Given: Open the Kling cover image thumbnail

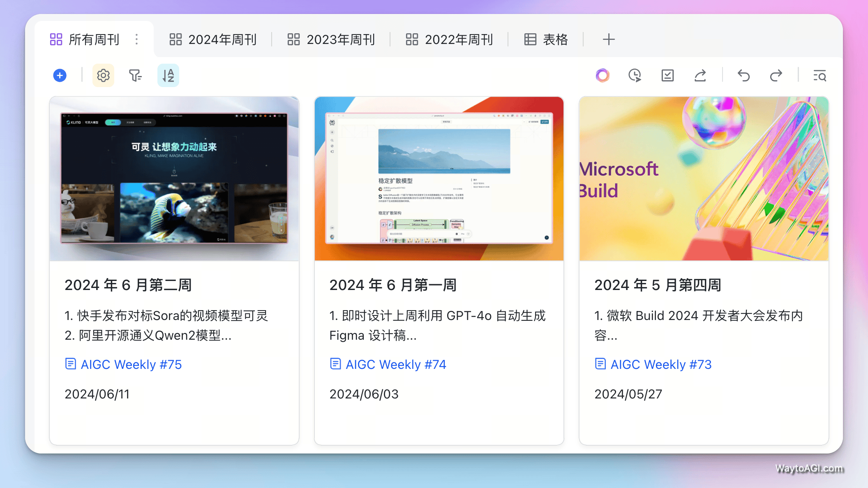Looking at the screenshot, I should click(x=174, y=179).
